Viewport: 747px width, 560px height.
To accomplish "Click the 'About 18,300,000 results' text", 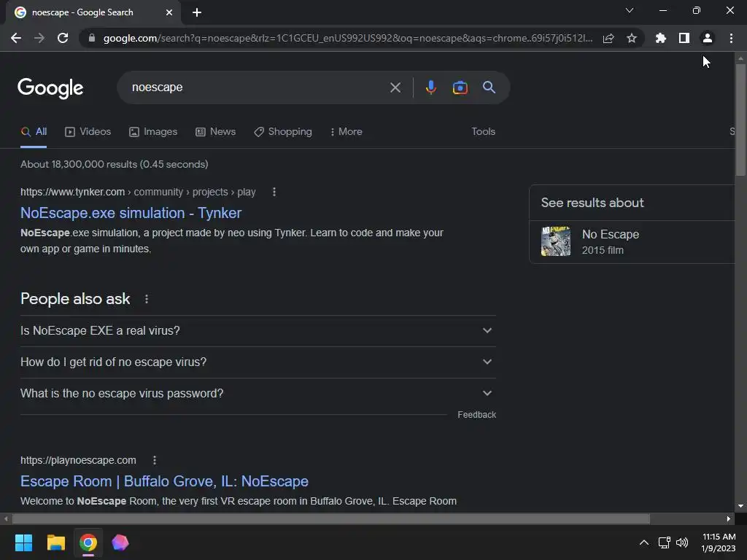I will click(x=115, y=164).
